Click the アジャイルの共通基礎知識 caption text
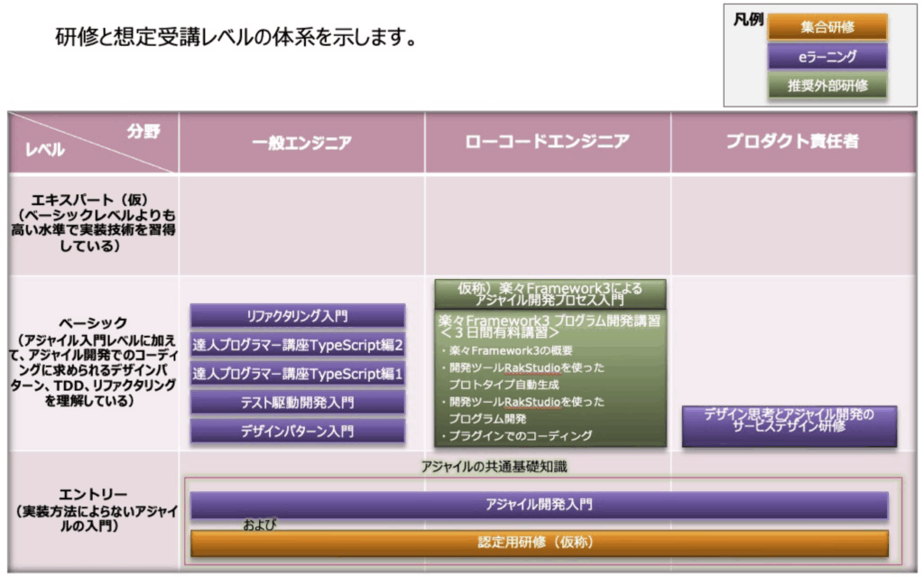 click(x=494, y=467)
